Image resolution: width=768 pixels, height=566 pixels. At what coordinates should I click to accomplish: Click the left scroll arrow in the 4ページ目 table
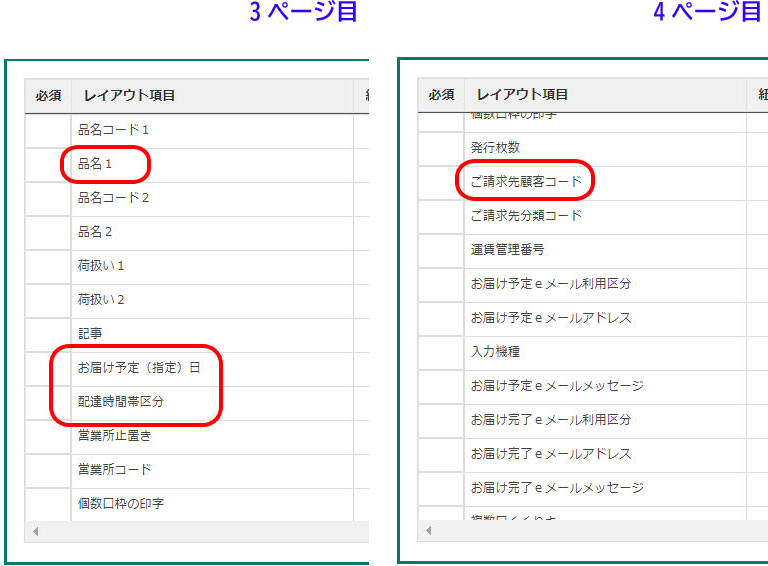point(429,530)
